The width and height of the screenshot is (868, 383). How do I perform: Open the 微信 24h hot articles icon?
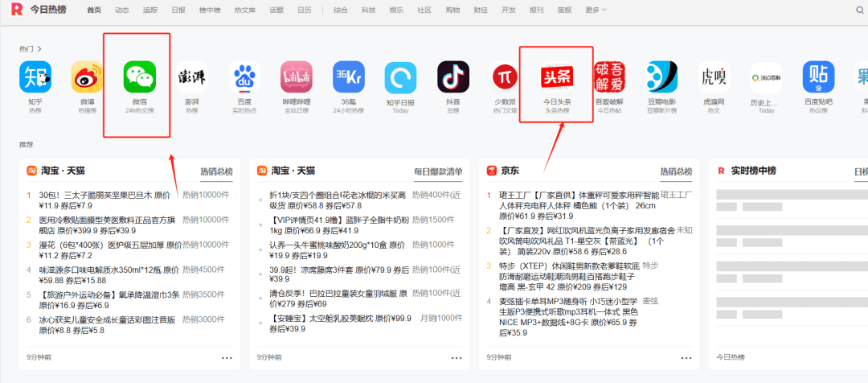tap(140, 76)
